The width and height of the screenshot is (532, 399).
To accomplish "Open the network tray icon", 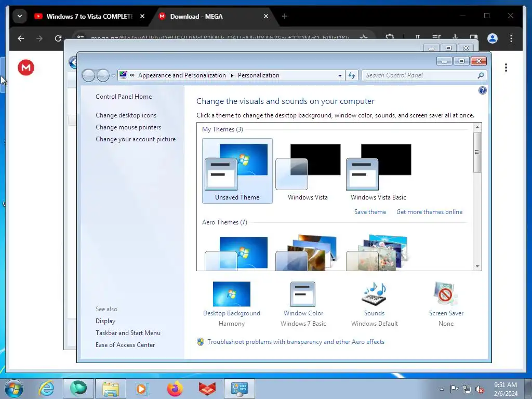I will (467, 390).
